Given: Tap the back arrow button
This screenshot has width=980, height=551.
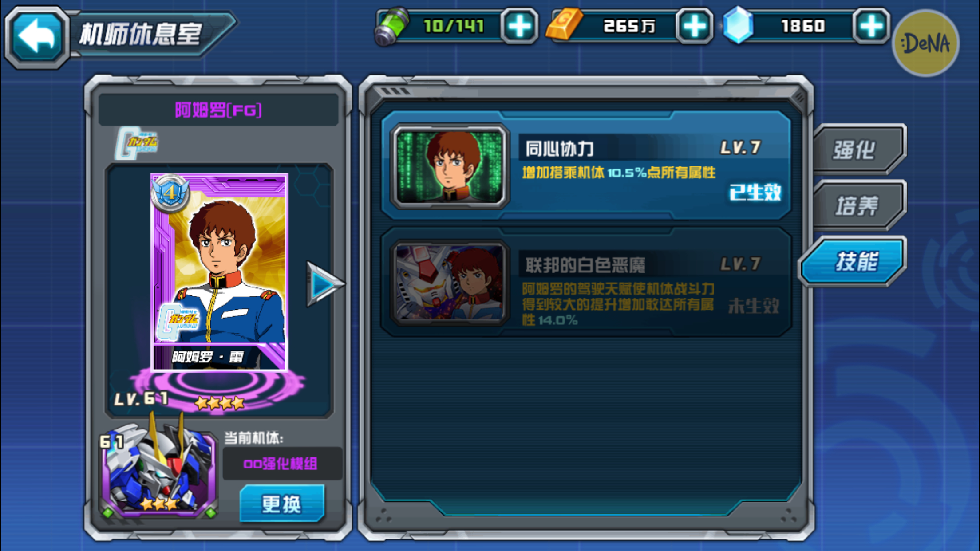Looking at the screenshot, I should 37,36.
